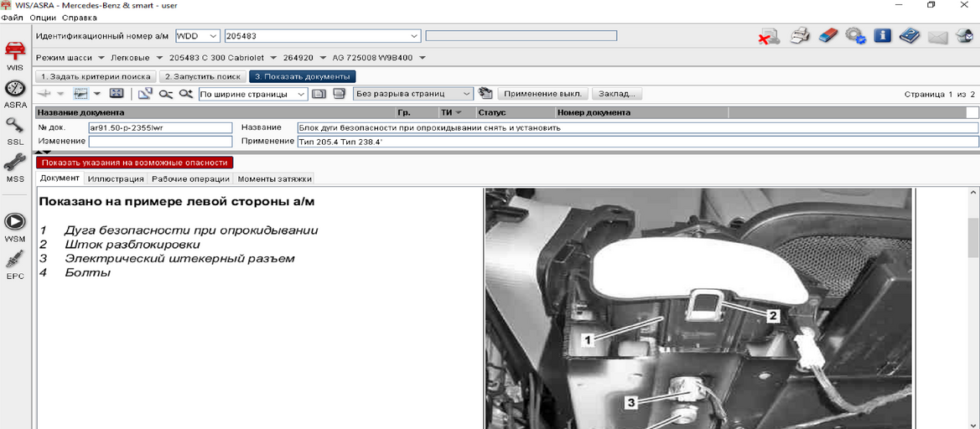980x429 pixels.
Task: Open the Файл menu
Action: [13, 18]
